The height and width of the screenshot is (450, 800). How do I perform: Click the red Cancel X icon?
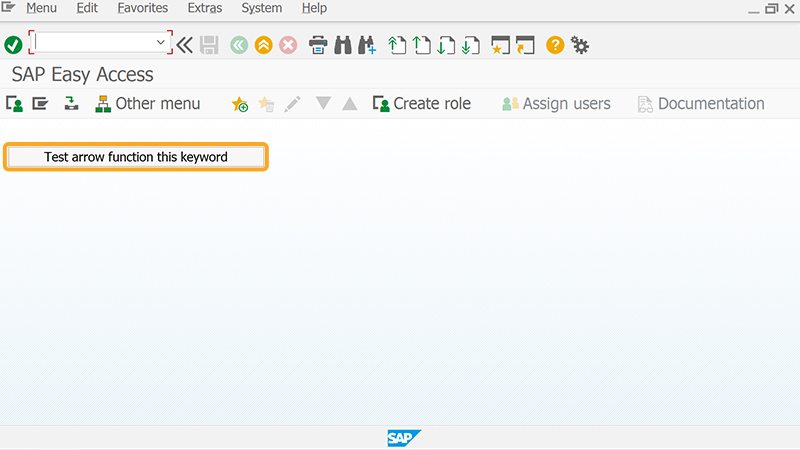coord(288,45)
